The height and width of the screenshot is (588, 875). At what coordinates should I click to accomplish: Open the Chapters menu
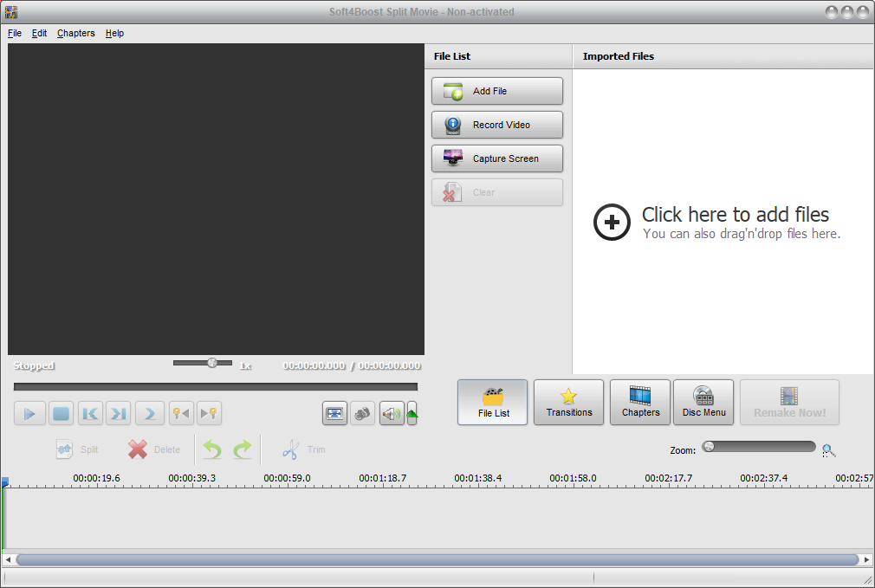(75, 33)
